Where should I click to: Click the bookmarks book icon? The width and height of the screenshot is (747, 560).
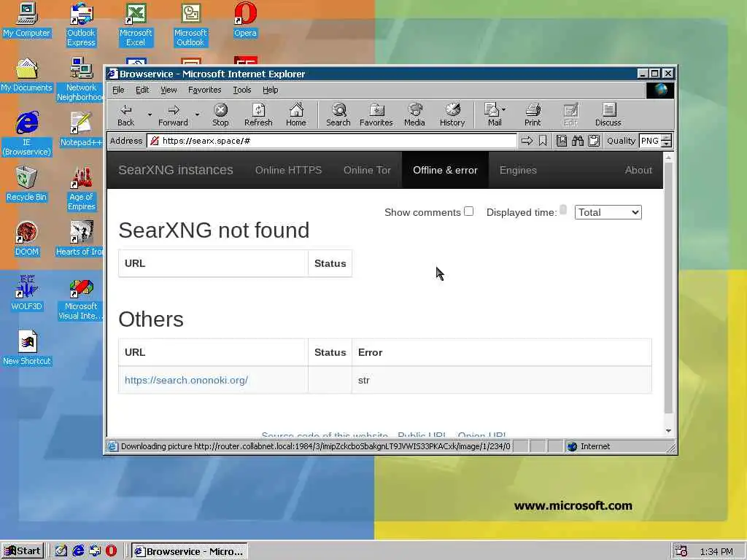(562, 141)
